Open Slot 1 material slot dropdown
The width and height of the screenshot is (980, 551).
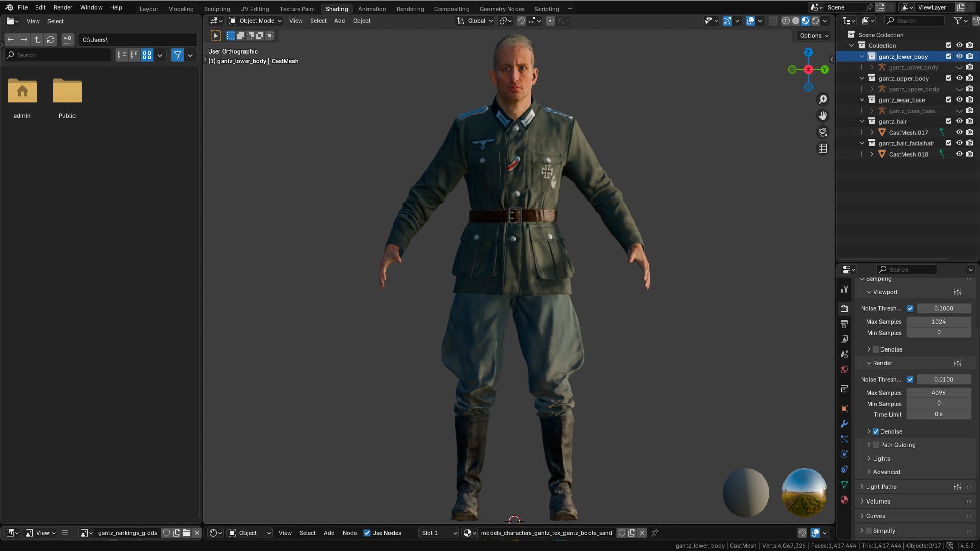tap(438, 533)
